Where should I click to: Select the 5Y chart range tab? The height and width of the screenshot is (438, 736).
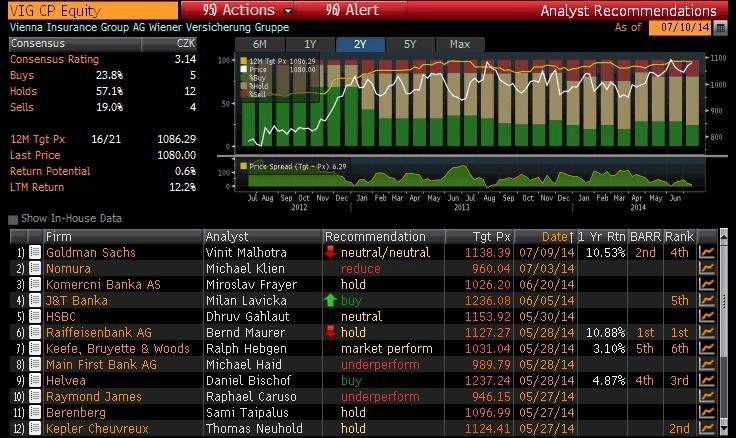410,44
